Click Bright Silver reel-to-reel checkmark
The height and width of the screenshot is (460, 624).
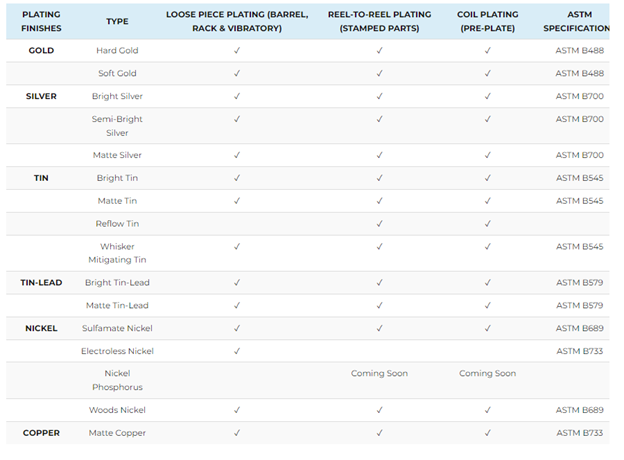[379, 96]
